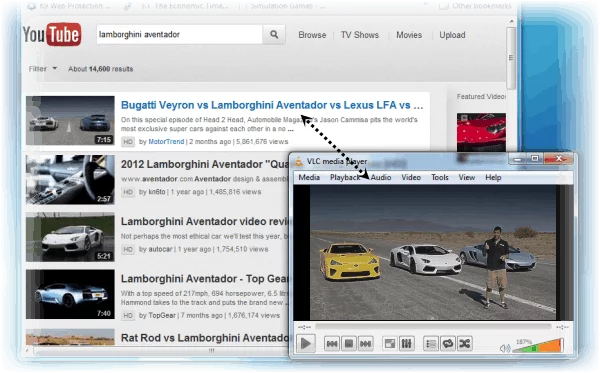600x373 pixels.
Task: Click the 2:57 interior video thumbnail
Action: (x=70, y=179)
